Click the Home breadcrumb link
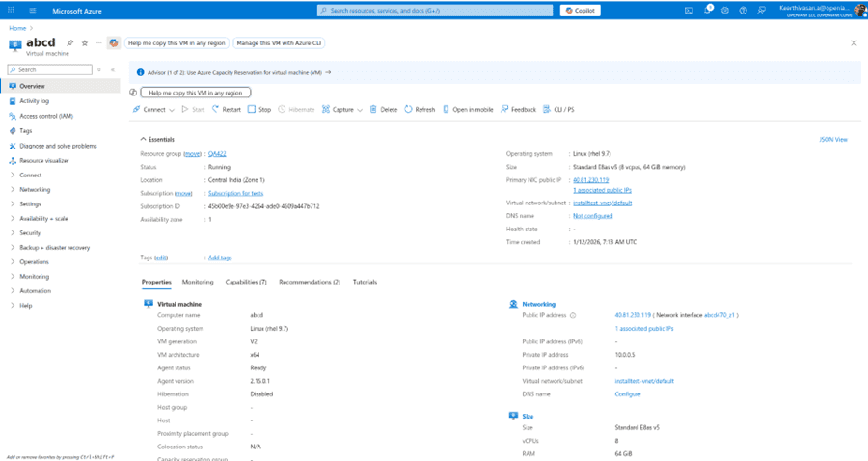The height and width of the screenshot is (461, 868). [17, 28]
